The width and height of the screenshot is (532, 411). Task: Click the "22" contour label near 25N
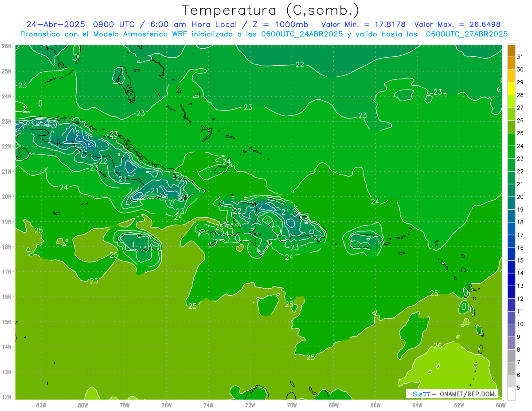[x=300, y=65]
